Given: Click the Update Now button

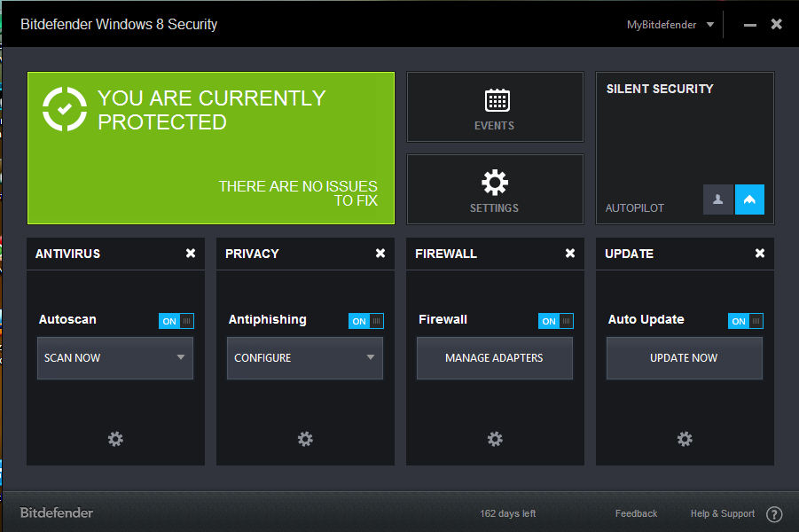Looking at the screenshot, I should pyautogui.click(x=685, y=357).
